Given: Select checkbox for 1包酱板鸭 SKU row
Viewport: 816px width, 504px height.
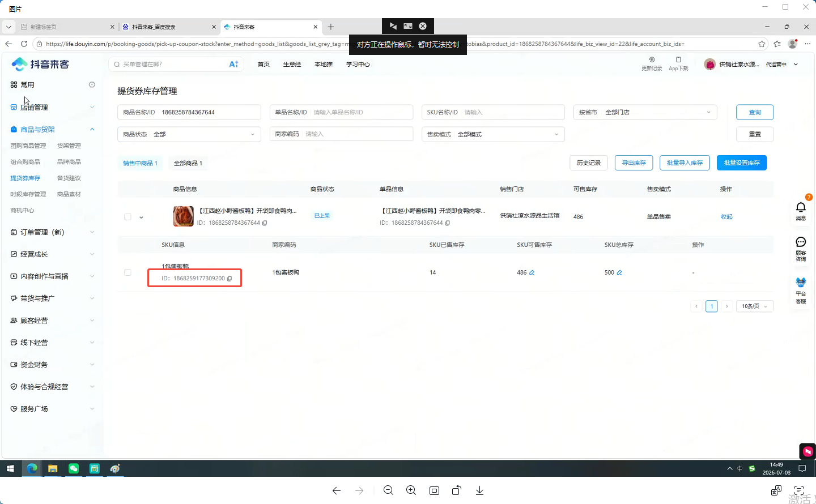Looking at the screenshot, I should [127, 272].
